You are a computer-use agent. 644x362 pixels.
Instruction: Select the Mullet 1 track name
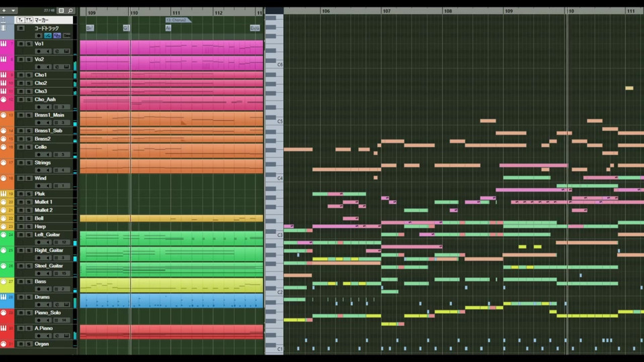tap(43, 202)
